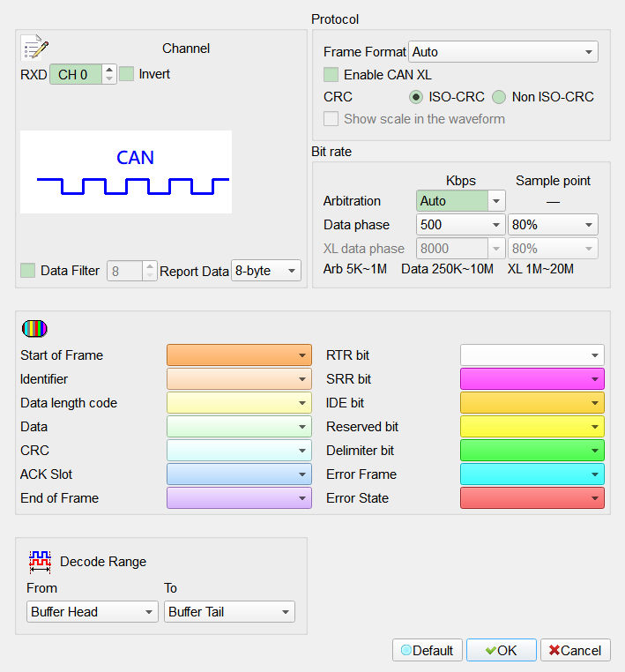Open the To Buffer Tail dropdown
This screenshot has height=672, width=625.
click(x=229, y=611)
